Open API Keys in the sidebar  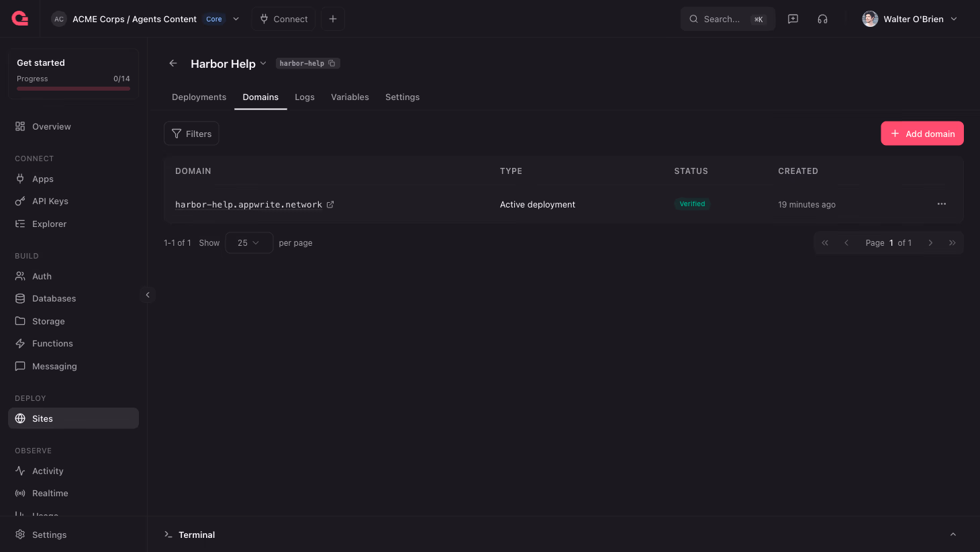click(73, 201)
